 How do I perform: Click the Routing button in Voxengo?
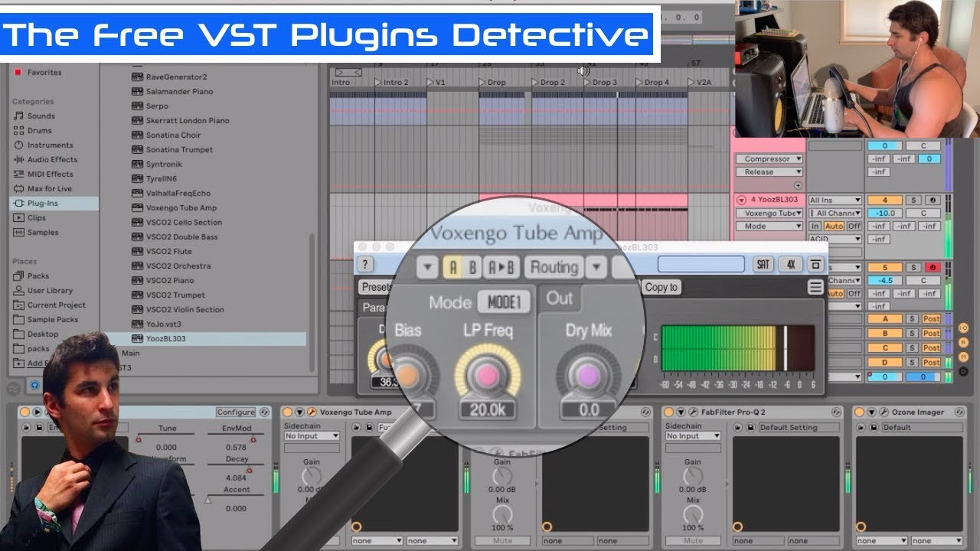tap(554, 267)
